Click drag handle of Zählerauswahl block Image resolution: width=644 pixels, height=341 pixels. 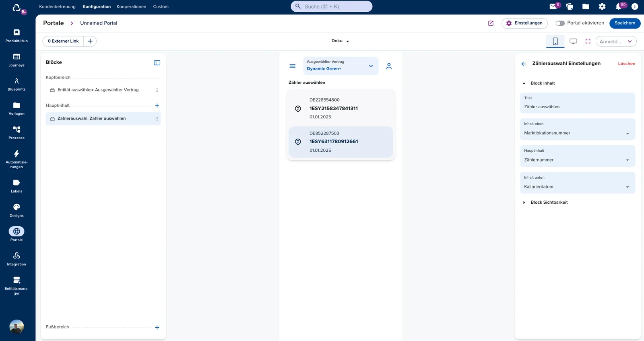157,119
